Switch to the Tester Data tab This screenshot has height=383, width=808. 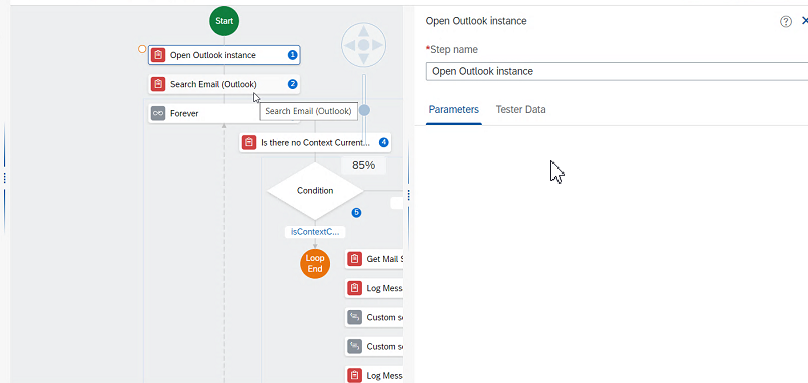tap(520, 109)
